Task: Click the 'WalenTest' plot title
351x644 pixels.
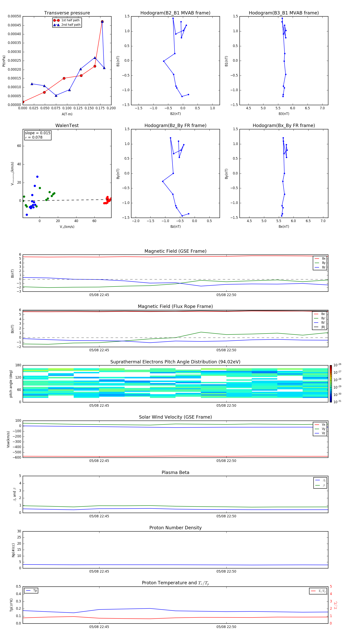Action: pyautogui.click(x=67, y=125)
